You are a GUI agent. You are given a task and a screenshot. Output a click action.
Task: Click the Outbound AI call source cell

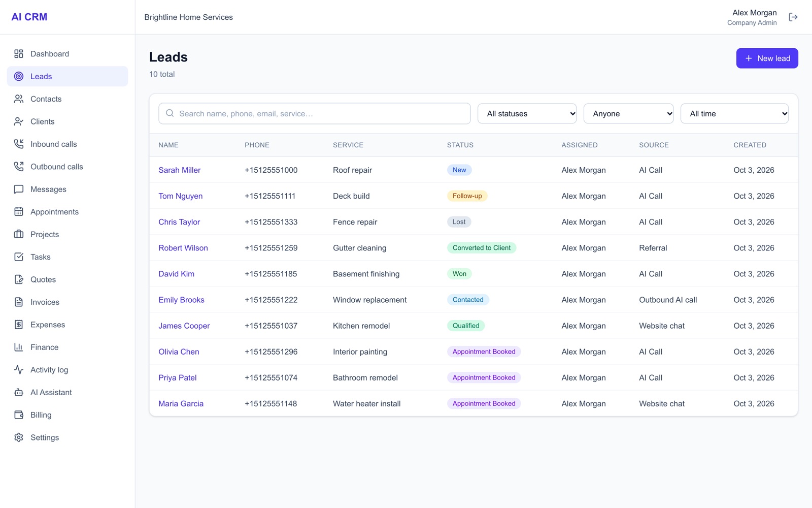point(668,300)
